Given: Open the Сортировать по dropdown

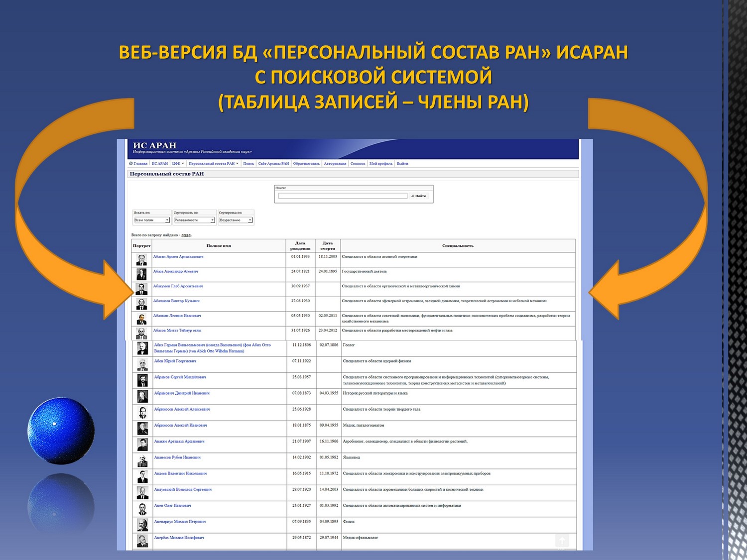Looking at the screenshot, I should tap(194, 220).
